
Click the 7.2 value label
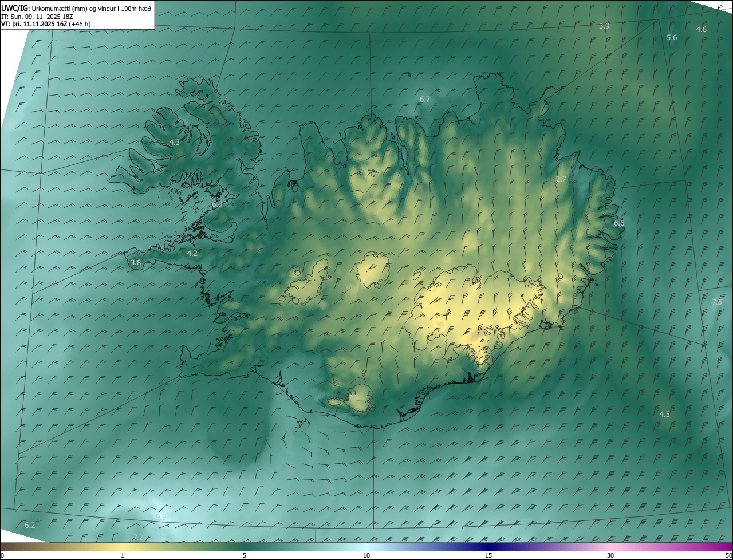[138, 537]
